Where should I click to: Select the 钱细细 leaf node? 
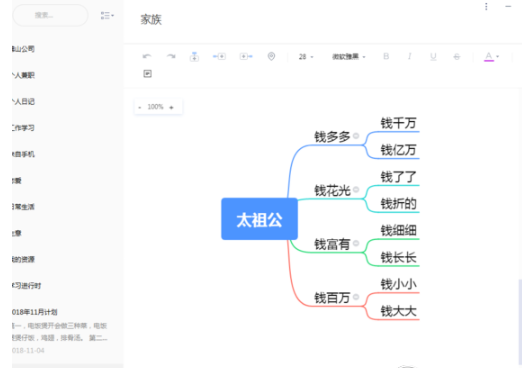click(398, 230)
